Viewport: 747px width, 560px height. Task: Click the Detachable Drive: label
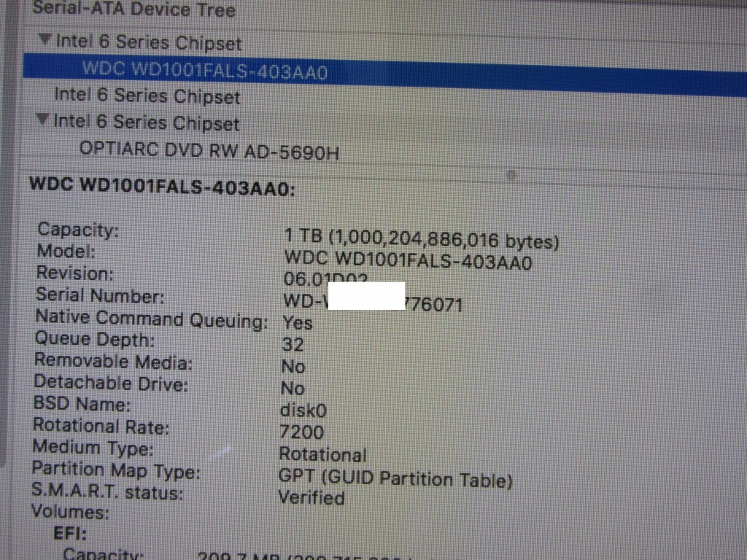click(x=111, y=383)
